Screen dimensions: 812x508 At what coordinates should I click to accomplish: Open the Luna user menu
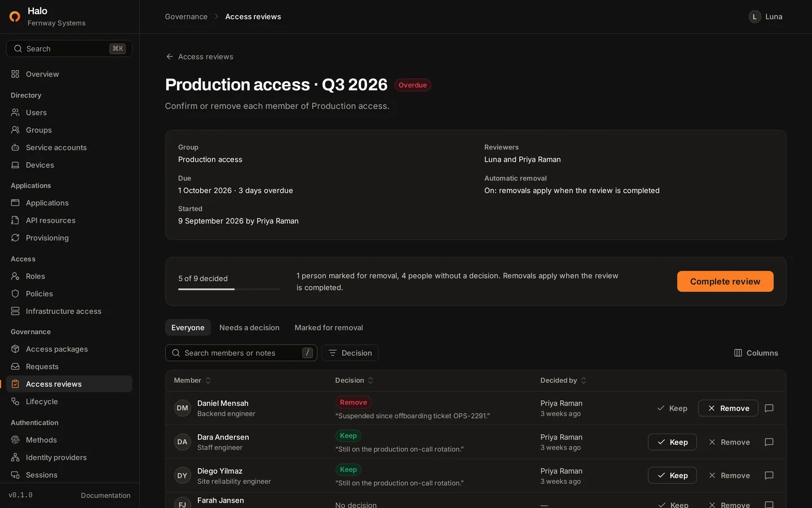(x=766, y=16)
